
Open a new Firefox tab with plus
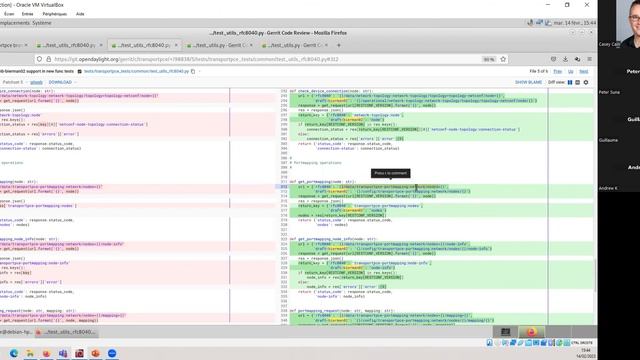(338, 45)
